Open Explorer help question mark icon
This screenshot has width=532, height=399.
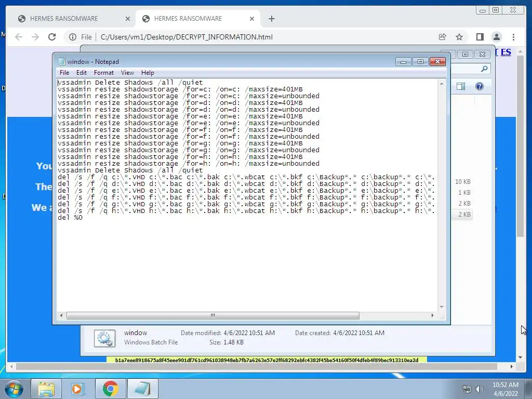point(480,86)
